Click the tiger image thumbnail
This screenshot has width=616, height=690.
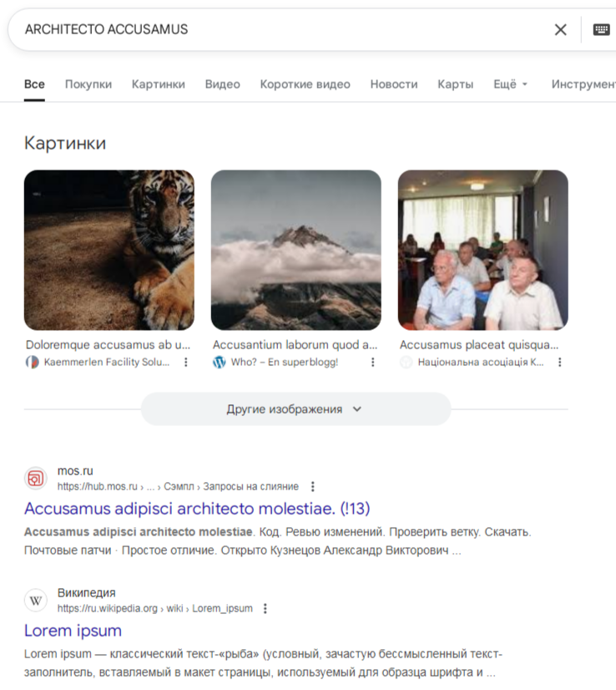[109, 250]
